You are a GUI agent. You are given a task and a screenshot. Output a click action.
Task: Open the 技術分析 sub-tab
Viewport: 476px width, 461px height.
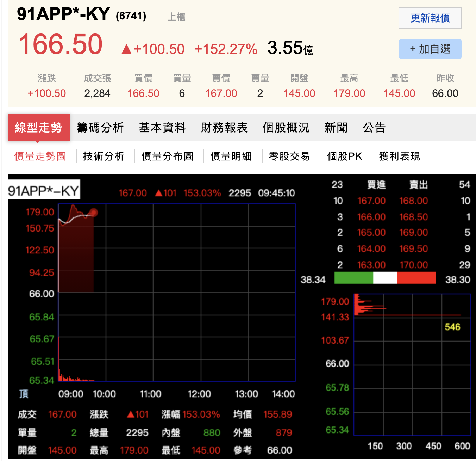click(104, 156)
